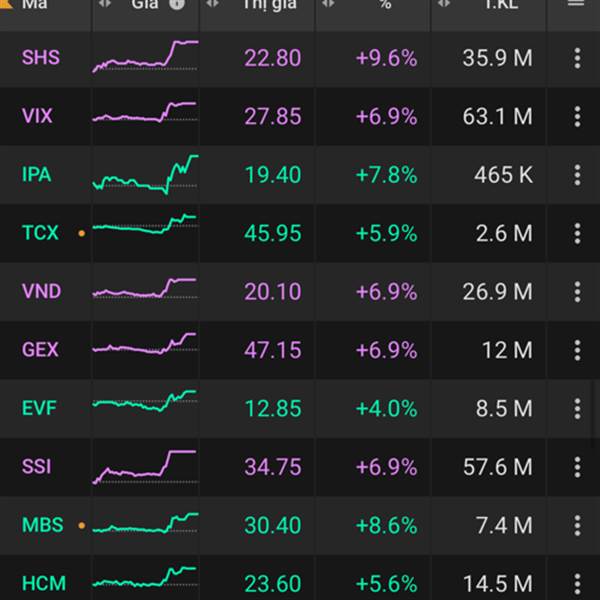
Task: View the SSI price sparkline chart
Action: 145,466
